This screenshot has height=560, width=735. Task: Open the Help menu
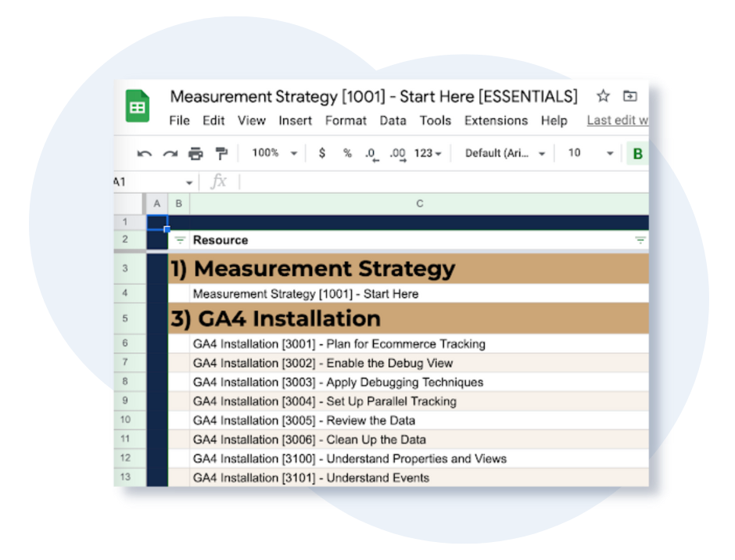coord(554,120)
